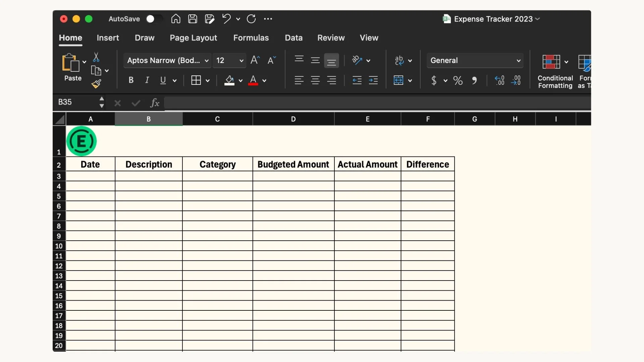The image size is (644, 362).
Task: Turn on AutoSave
Action: pos(154,19)
